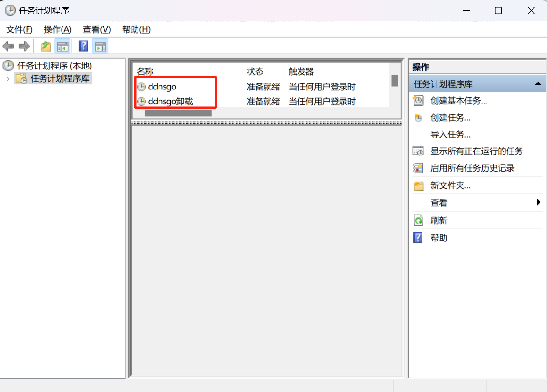
Task: Click the green 刷新 refresh icon
Action: click(418, 220)
